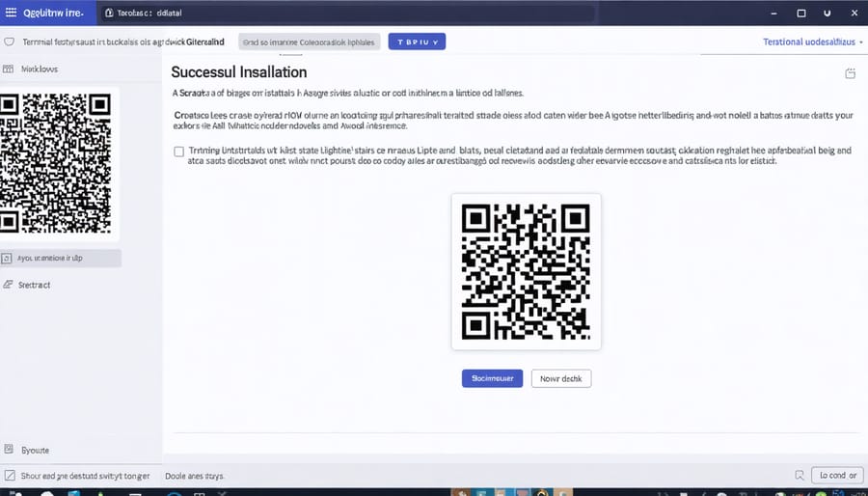Toggle the bottom checkbox beginning 'Shour ead pne'
This screenshot has height=496, width=868.
10,476
